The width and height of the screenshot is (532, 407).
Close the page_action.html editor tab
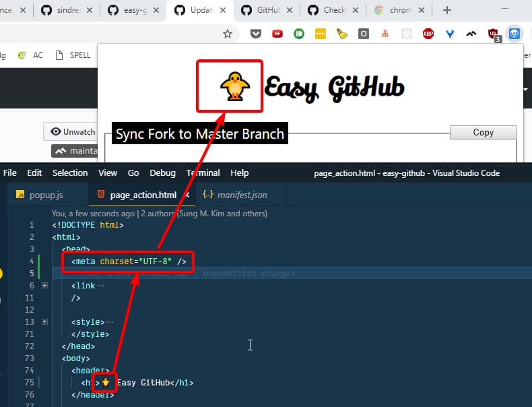tap(187, 195)
